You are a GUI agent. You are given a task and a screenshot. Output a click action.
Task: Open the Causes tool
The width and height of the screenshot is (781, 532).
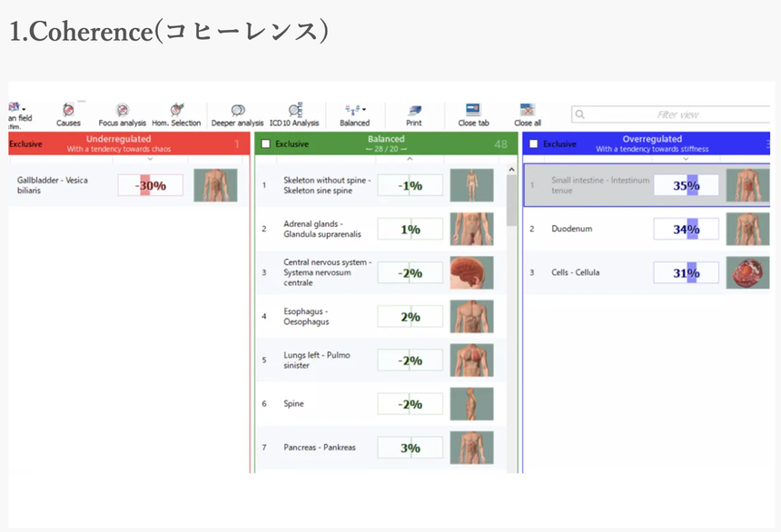68,113
